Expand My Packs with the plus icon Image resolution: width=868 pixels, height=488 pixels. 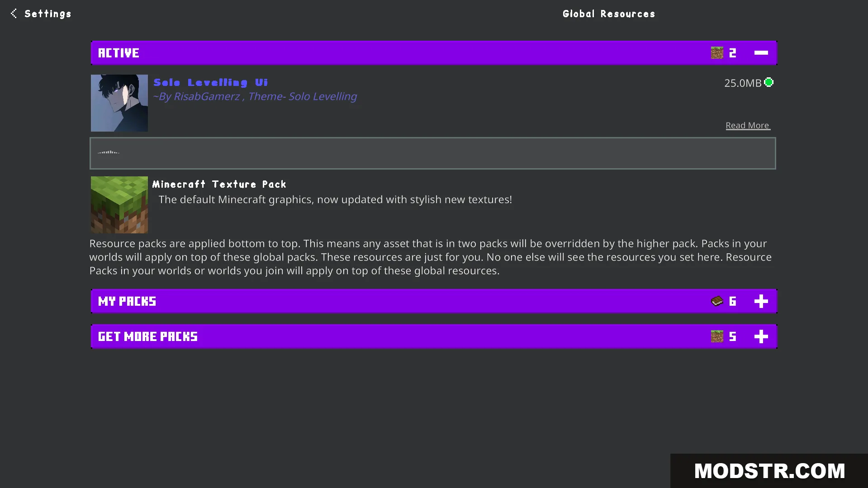pos(761,301)
